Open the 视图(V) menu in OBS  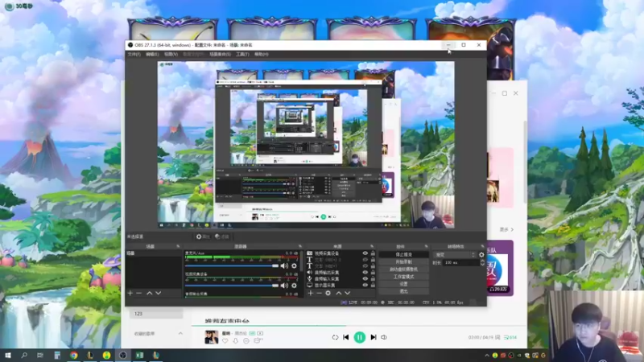171,54
